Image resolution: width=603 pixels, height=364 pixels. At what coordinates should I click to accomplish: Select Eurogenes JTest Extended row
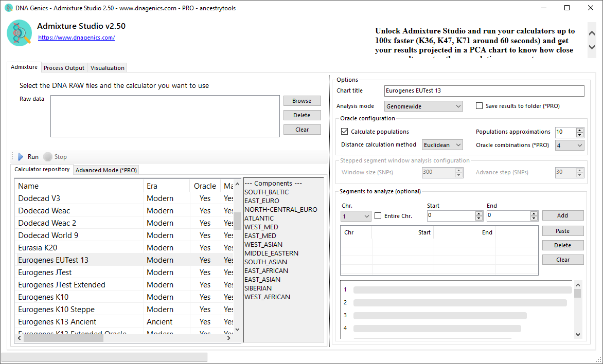tap(124, 284)
